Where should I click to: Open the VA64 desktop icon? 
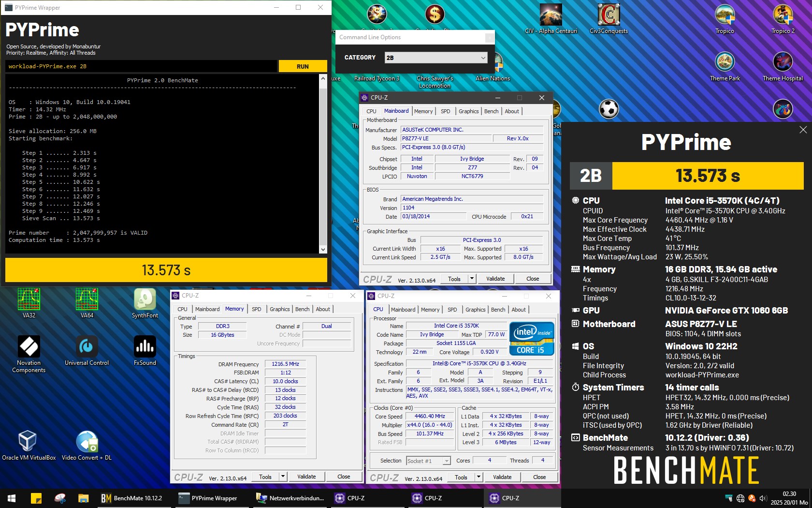coord(87,303)
